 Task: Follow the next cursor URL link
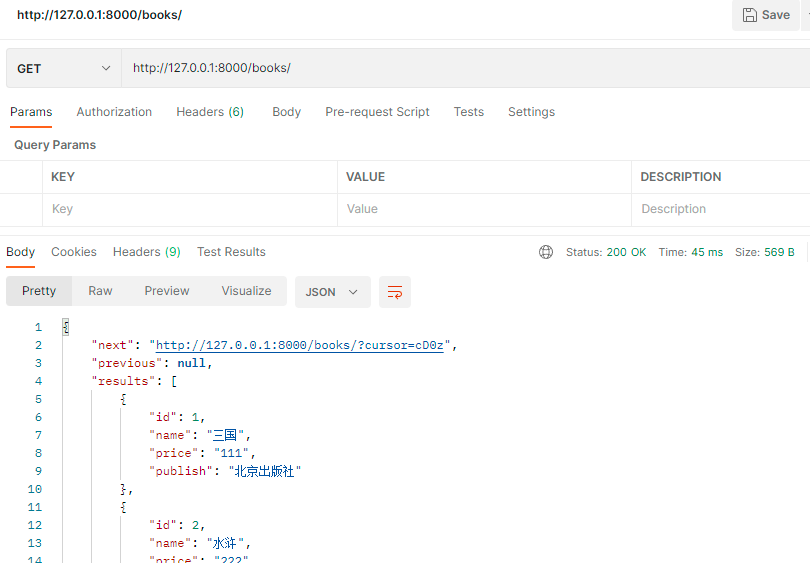click(x=305, y=345)
